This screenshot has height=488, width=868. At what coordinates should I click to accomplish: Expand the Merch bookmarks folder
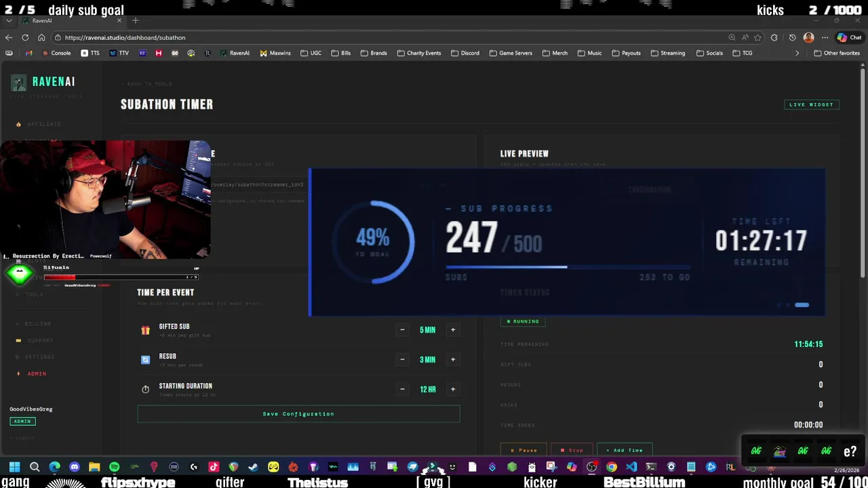[555, 53]
